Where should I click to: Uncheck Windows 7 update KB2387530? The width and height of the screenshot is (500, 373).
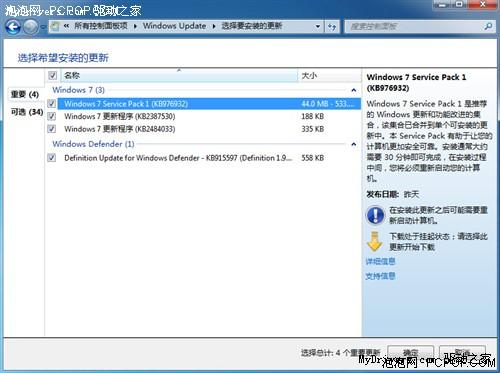click(52, 116)
